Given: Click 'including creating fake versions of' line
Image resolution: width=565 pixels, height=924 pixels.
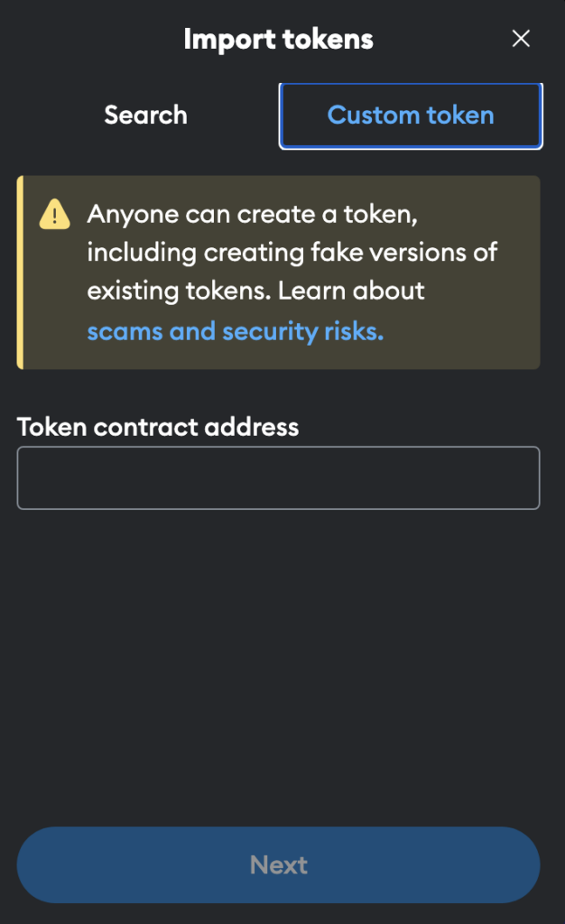Looking at the screenshot, I should click(292, 253).
